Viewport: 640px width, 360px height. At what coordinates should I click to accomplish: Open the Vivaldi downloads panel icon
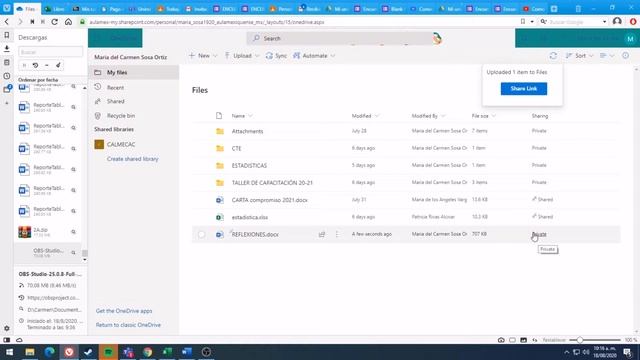7,49
